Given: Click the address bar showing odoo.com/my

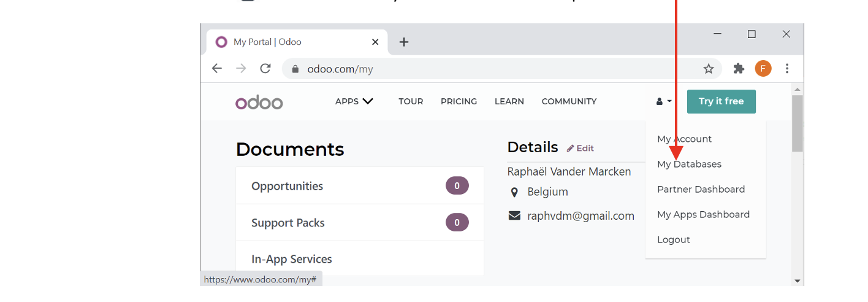Looking at the screenshot, I should [490, 69].
